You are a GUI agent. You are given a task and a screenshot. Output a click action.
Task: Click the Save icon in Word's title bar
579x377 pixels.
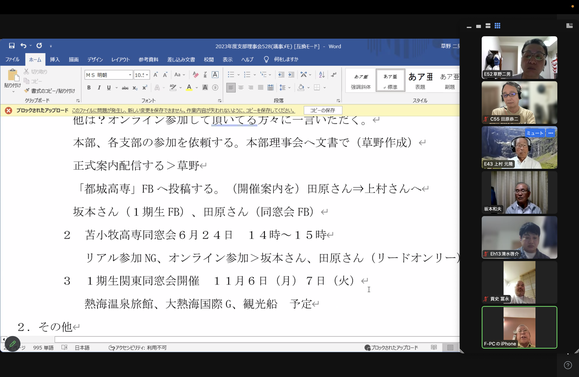(x=11, y=45)
